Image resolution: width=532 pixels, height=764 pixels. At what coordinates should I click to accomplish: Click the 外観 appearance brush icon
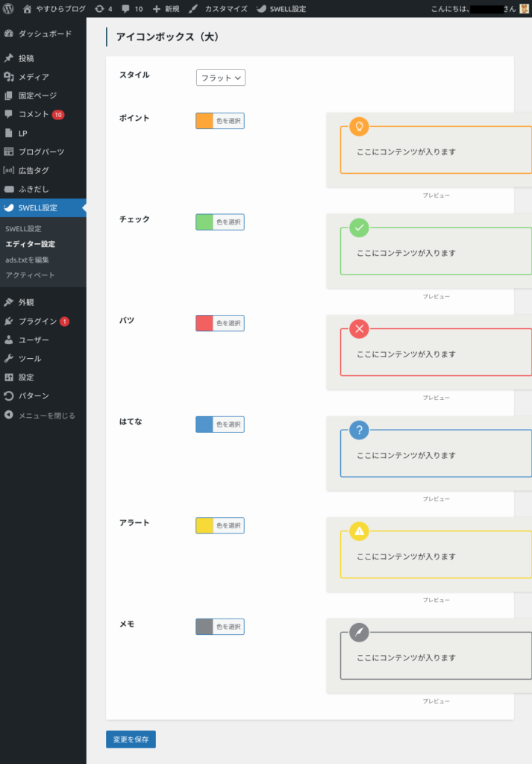point(9,302)
